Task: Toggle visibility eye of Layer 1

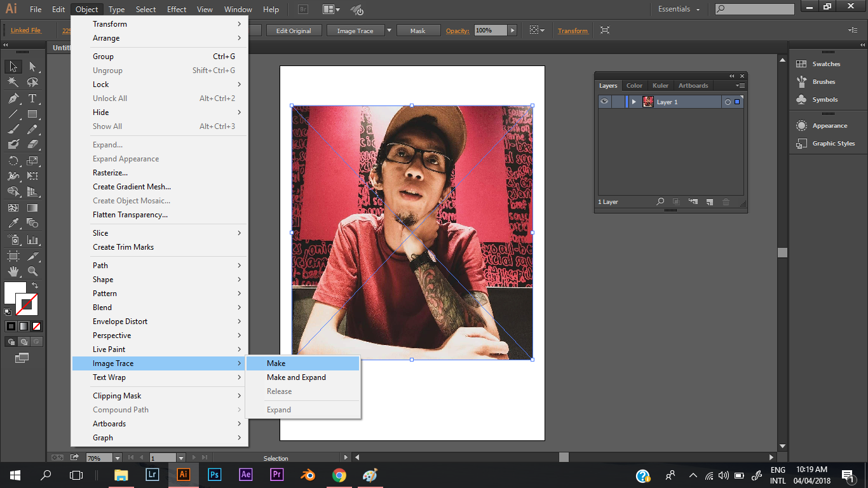Action: (604, 102)
